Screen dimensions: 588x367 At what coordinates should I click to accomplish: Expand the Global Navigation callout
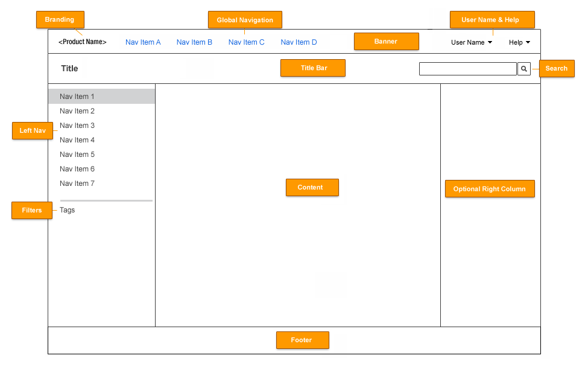[245, 19]
